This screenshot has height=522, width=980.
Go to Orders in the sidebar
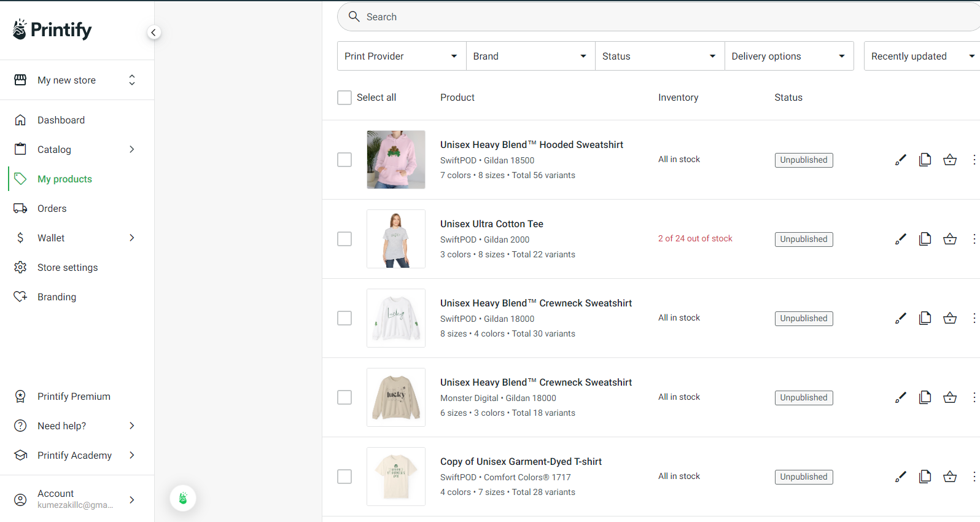coord(52,209)
